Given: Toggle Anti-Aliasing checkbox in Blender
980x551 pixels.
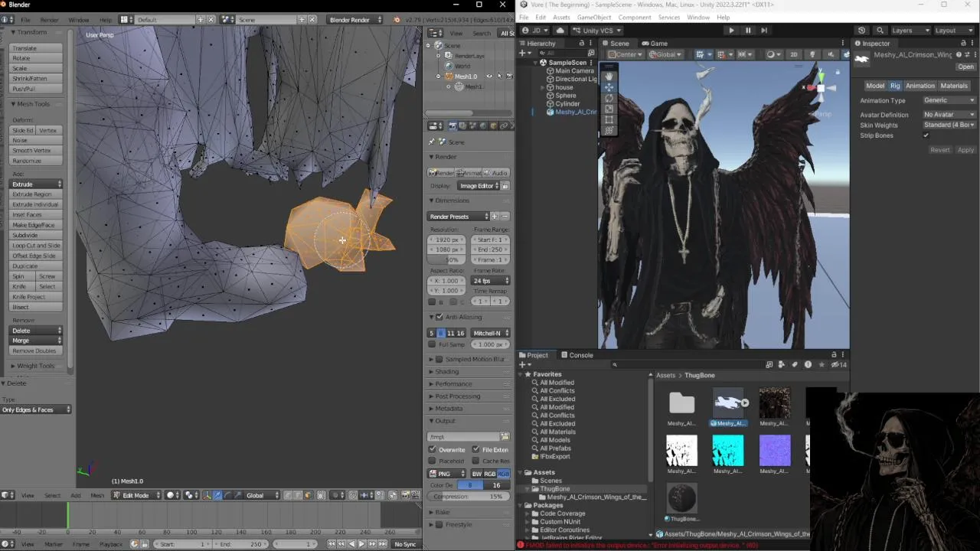Looking at the screenshot, I should (x=439, y=317).
